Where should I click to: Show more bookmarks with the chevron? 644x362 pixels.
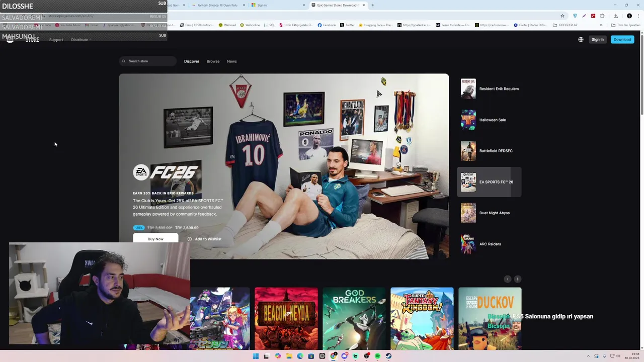(601, 25)
